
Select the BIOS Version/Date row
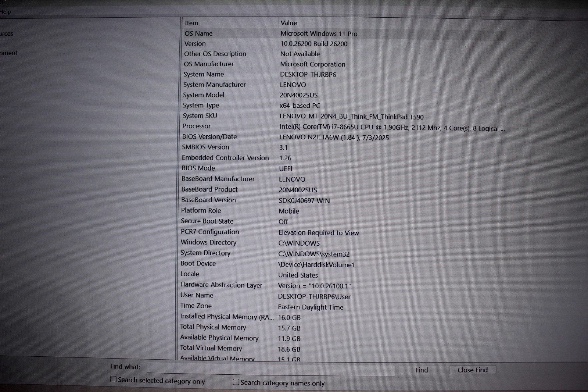click(344, 137)
